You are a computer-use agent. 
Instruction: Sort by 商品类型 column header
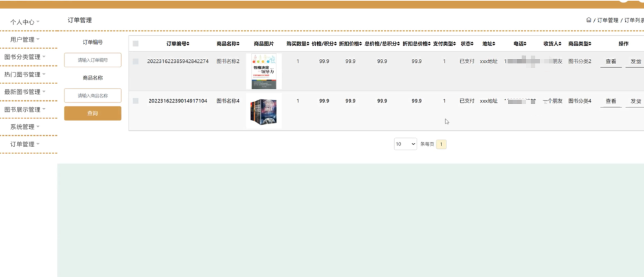coord(580,43)
